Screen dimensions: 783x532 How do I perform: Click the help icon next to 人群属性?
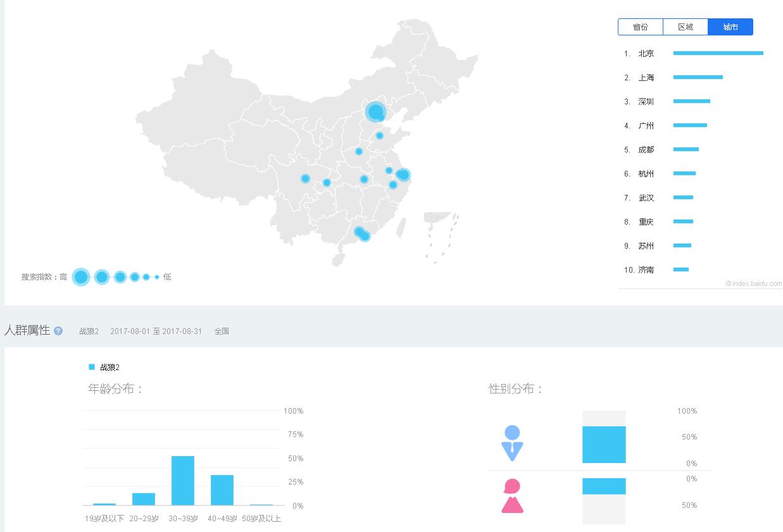coord(58,331)
